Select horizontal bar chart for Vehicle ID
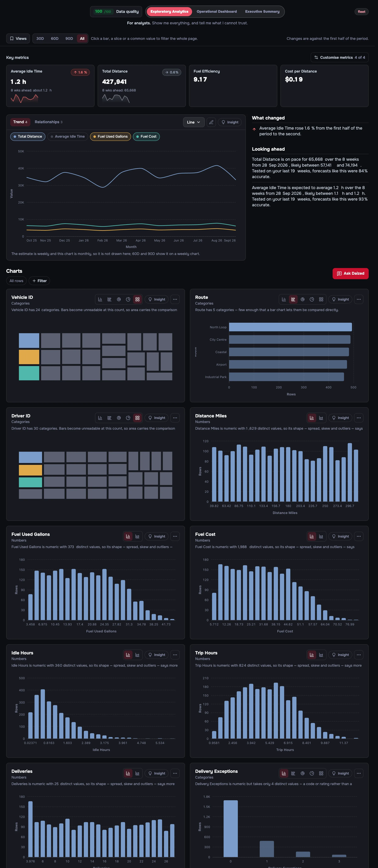This screenshot has height=868, width=378. pos(110,299)
